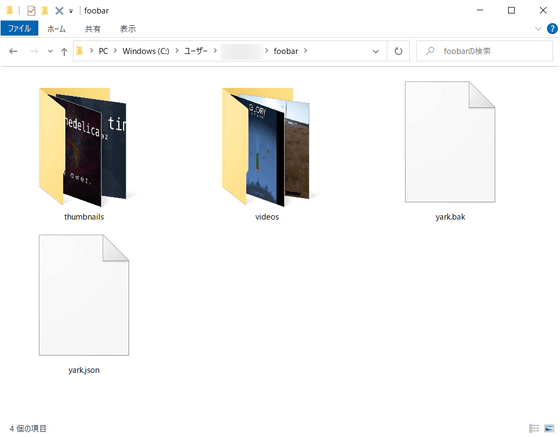
Task: Refresh the foobar folder view
Action: coord(398,51)
